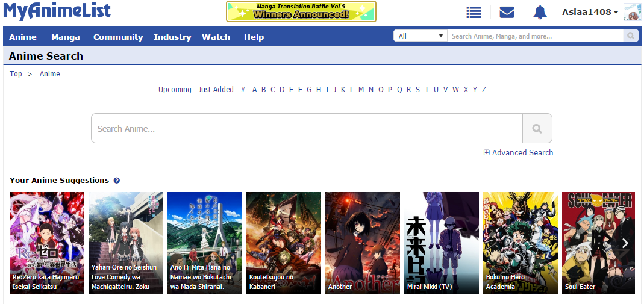644x304 pixels.
Task: Open the Anime menu
Action: 23,37
